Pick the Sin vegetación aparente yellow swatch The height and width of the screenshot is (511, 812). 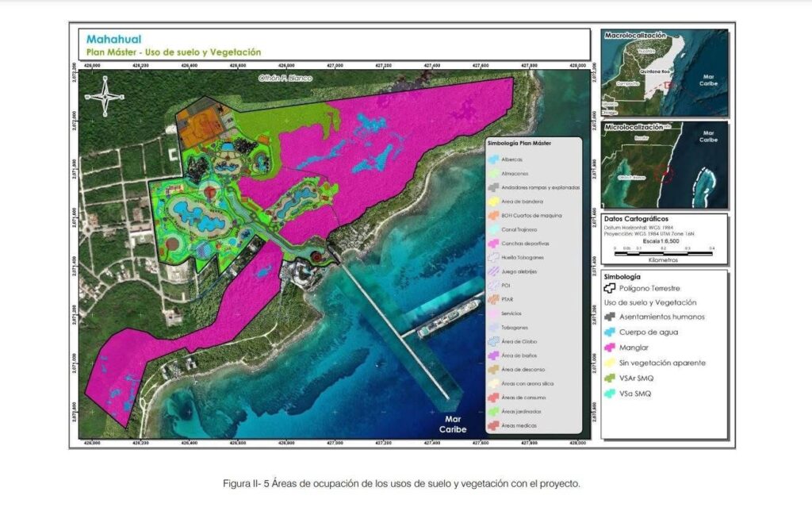pyautogui.click(x=611, y=363)
